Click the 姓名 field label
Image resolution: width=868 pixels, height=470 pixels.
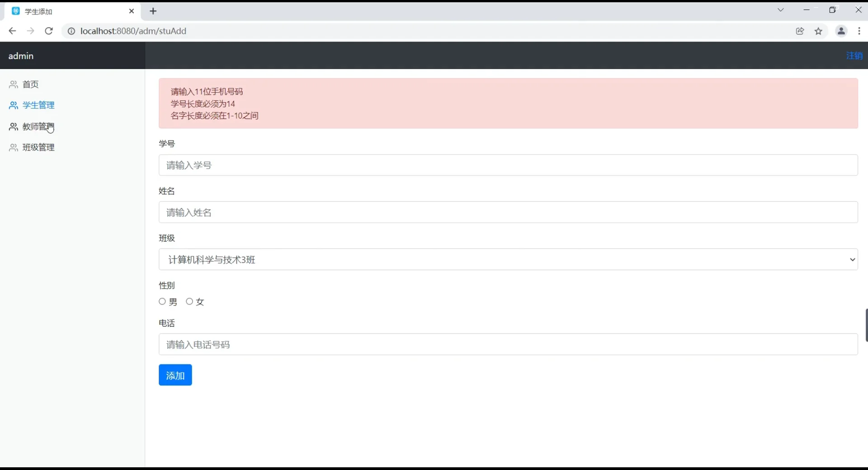(x=167, y=191)
